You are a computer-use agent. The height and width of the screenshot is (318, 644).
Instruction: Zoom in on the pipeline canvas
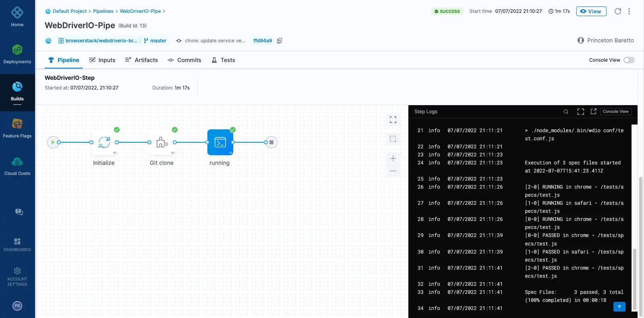click(x=393, y=158)
